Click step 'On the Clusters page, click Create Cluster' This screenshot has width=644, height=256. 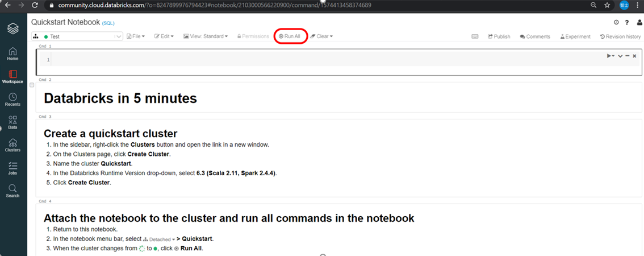click(x=111, y=154)
